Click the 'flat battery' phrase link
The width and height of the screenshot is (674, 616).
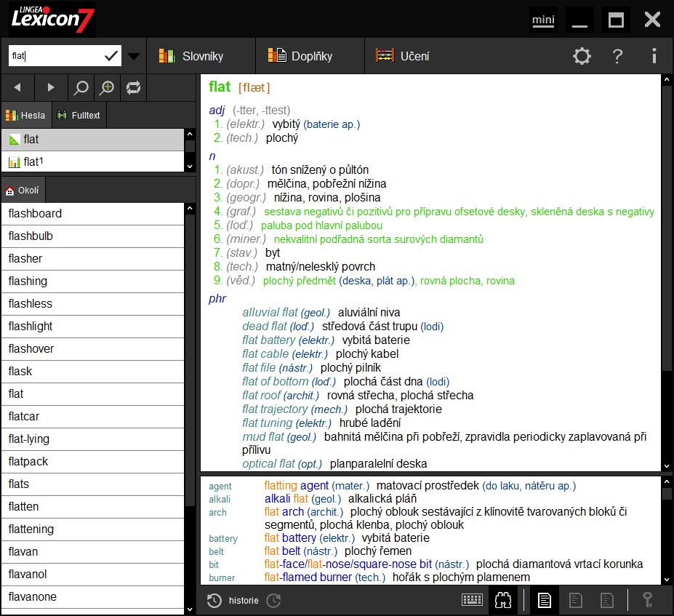pos(268,340)
